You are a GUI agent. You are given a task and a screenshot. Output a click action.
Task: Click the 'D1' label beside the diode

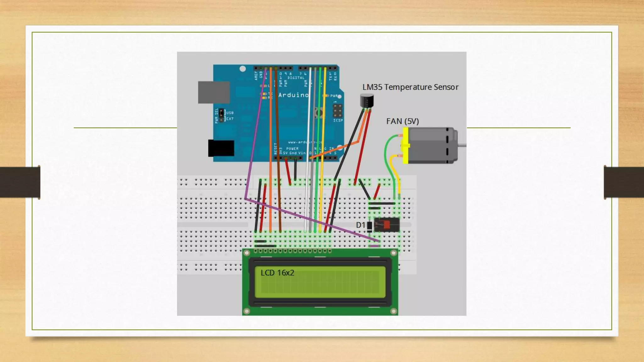point(360,225)
